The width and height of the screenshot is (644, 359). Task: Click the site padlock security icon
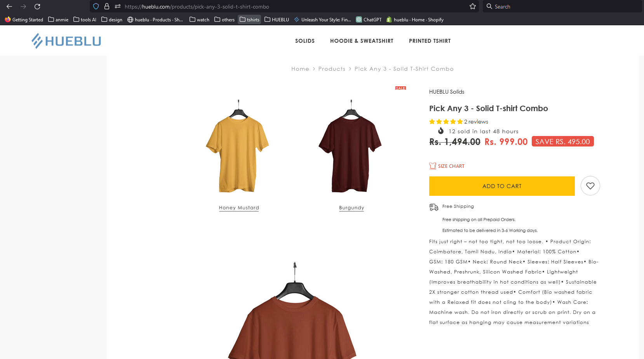click(107, 7)
